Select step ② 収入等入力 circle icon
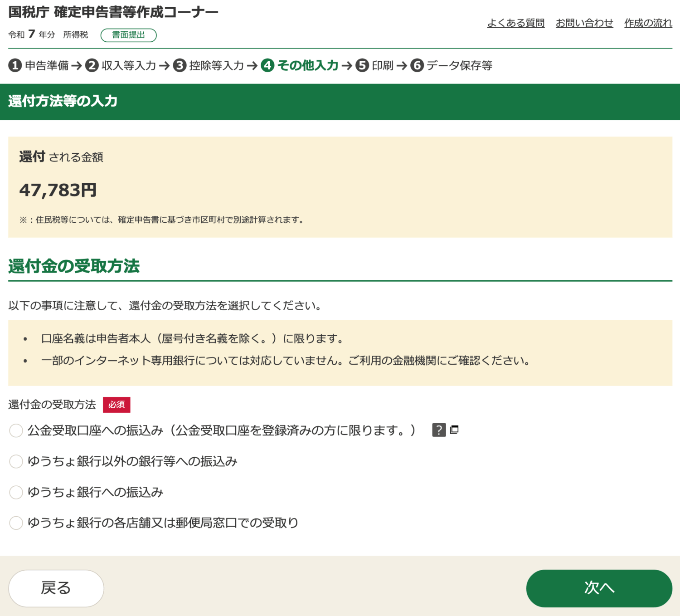The image size is (680, 616). click(x=92, y=65)
